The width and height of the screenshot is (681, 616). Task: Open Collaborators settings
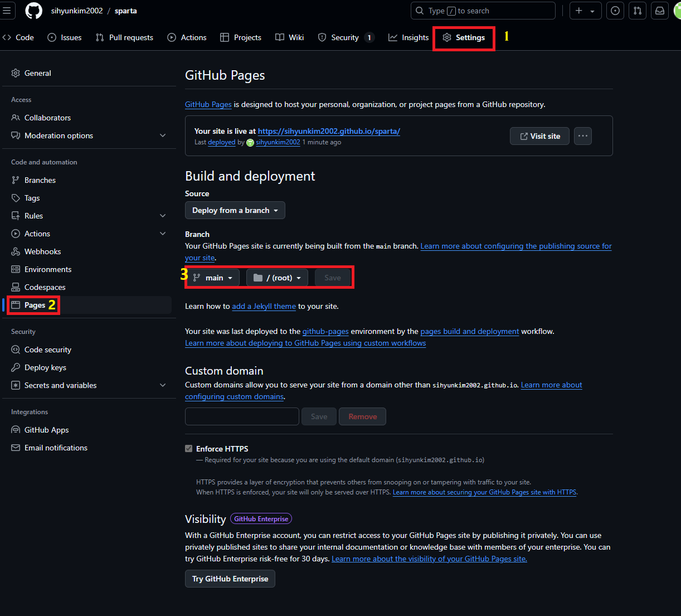coord(89,118)
